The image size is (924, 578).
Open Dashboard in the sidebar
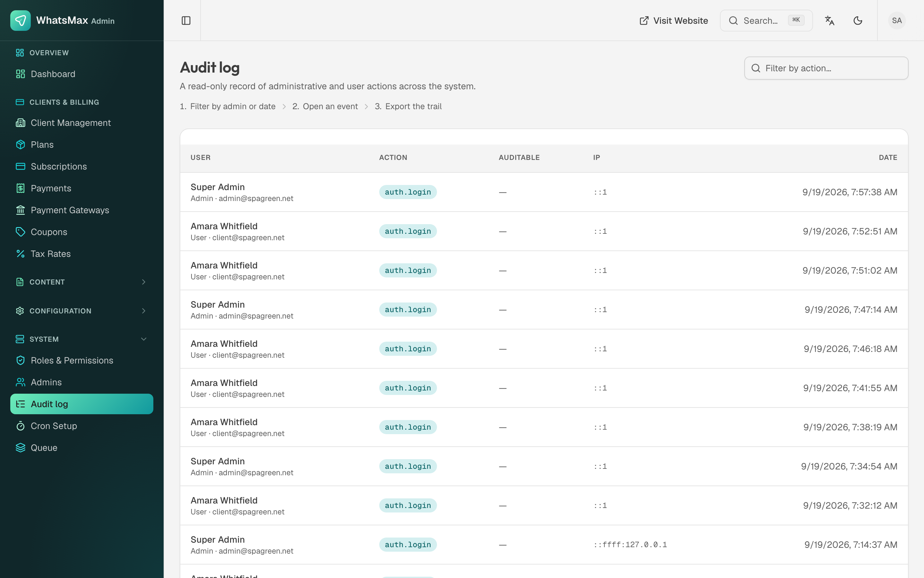[x=82, y=74]
